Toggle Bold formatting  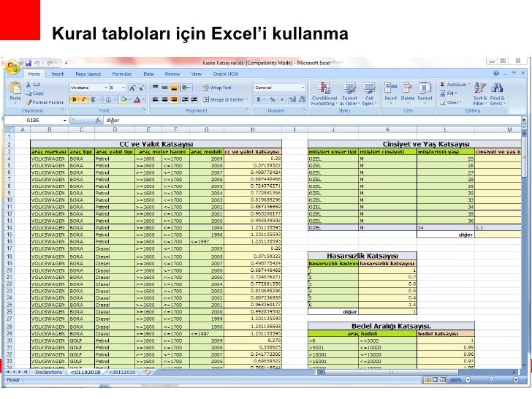pos(75,99)
